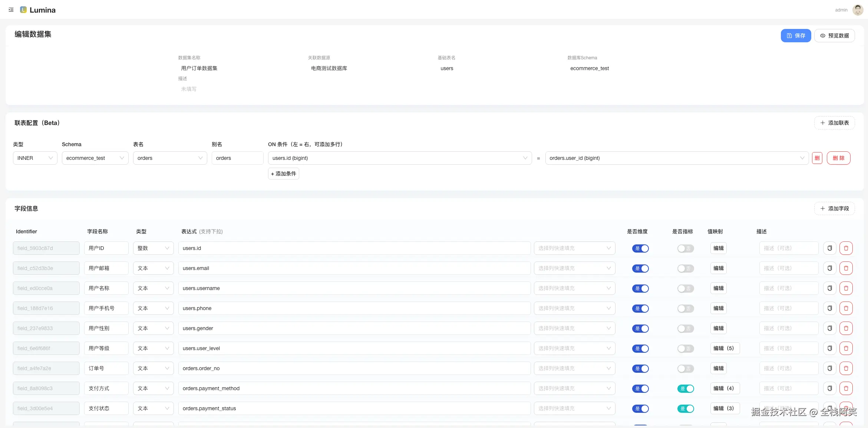Turn off dimension toggle for 用户ID
The image size is (868, 428).
tap(640, 248)
